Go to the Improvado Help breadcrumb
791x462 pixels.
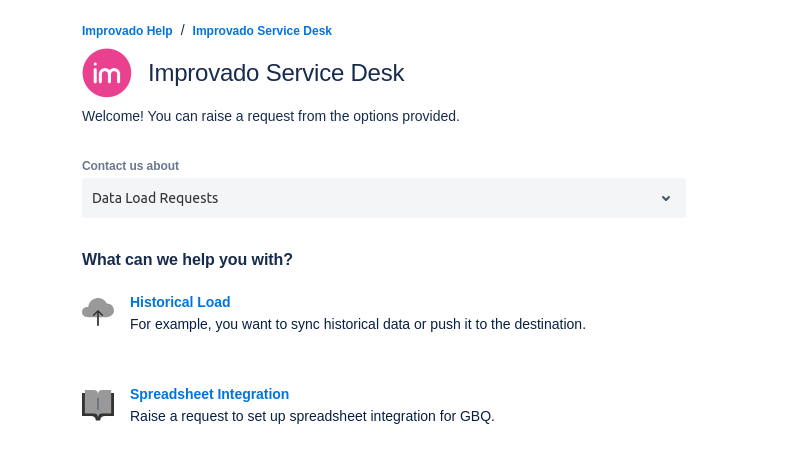pos(127,31)
